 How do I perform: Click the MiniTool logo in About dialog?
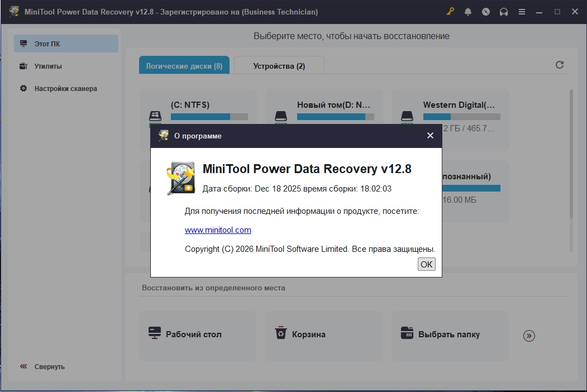click(x=181, y=178)
